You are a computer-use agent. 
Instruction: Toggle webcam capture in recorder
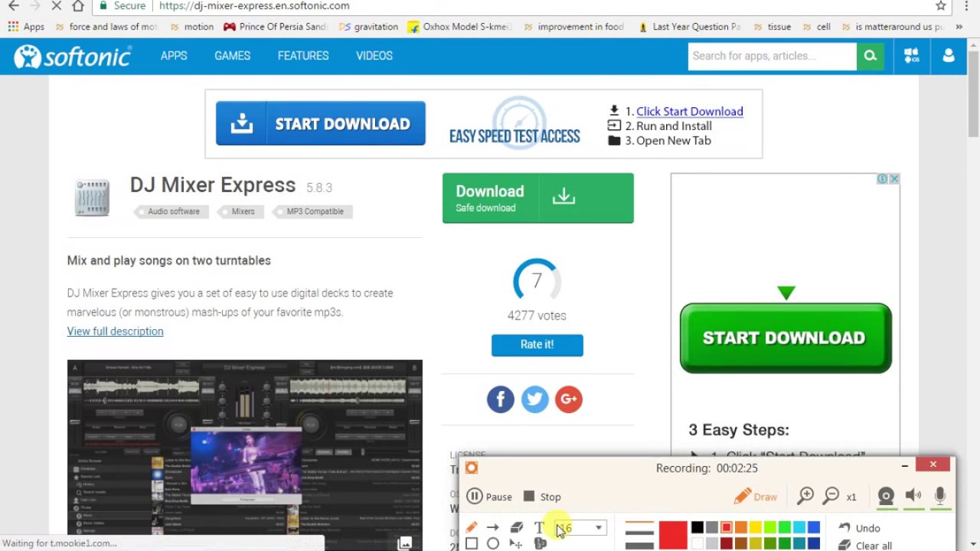click(886, 497)
